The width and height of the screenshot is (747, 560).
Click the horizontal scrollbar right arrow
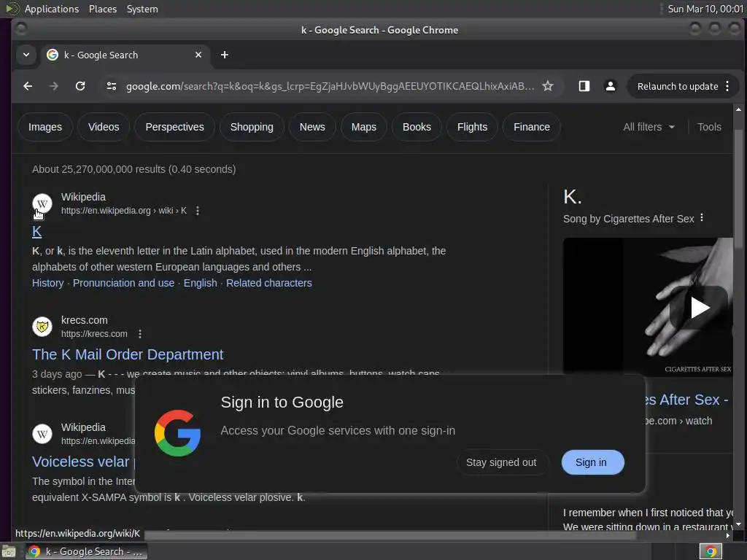pyautogui.click(x=727, y=535)
